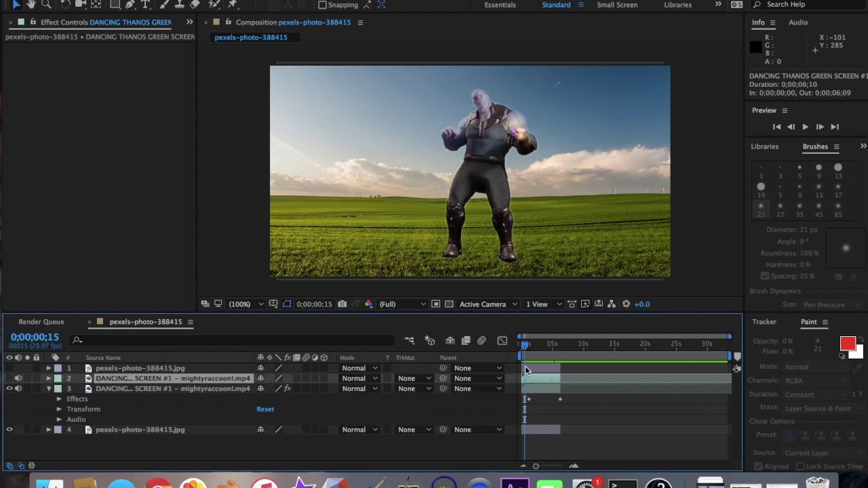This screenshot has height=488, width=868.
Task: Hide layer 4 pexels-photo-388415.jpg
Action: pyautogui.click(x=9, y=429)
